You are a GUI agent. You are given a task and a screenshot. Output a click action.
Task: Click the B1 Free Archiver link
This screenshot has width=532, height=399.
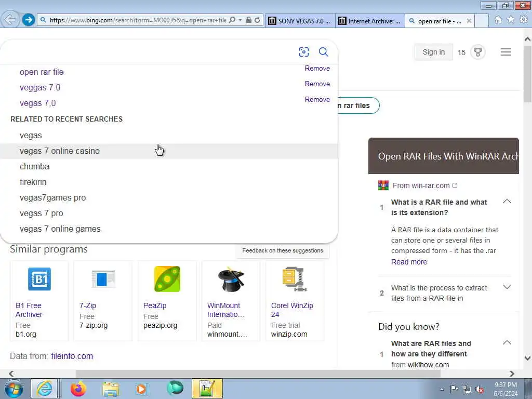(x=29, y=310)
